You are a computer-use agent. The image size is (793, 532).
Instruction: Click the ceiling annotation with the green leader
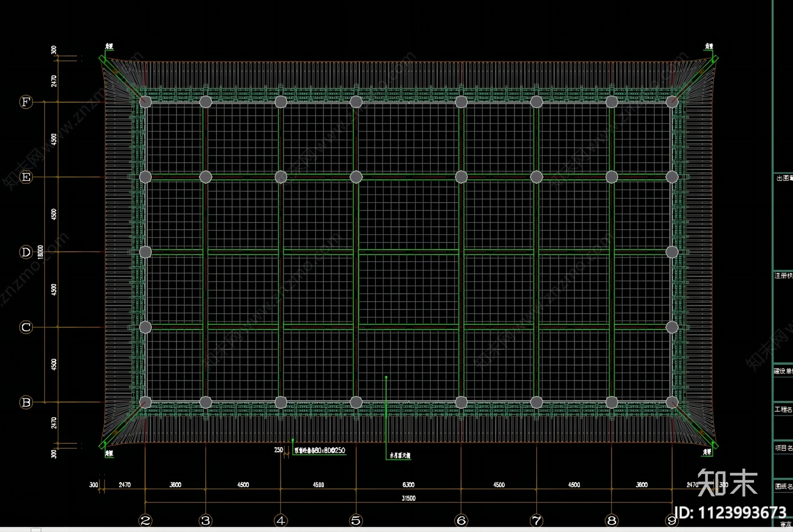point(400,456)
